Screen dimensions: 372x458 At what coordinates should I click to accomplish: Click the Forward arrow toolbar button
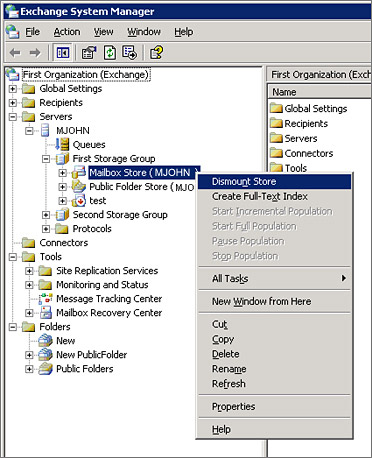click(35, 53)
